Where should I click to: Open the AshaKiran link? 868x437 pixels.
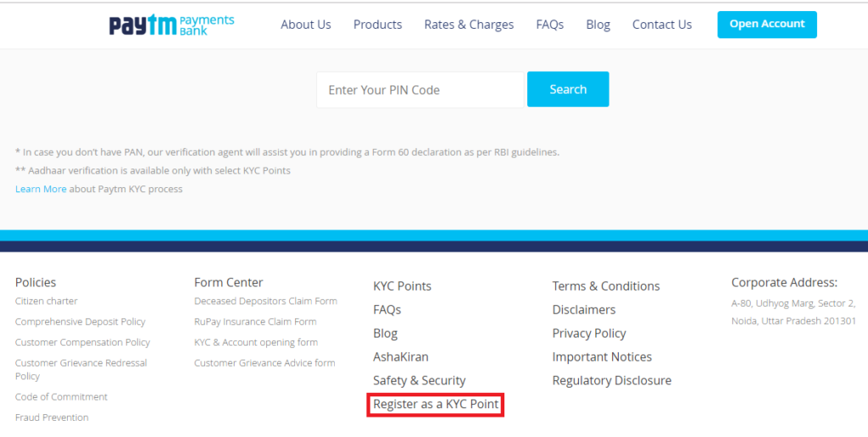(401, 357)
